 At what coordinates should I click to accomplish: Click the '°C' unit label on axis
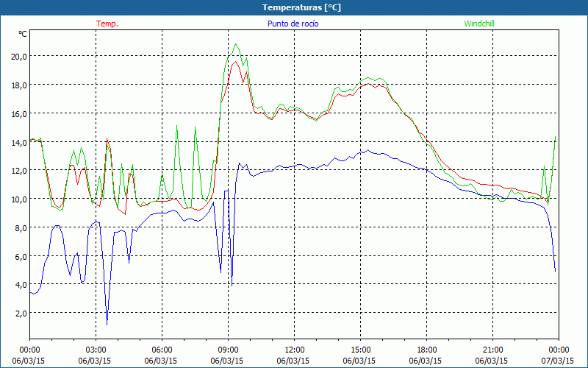(x=23, y=34)
